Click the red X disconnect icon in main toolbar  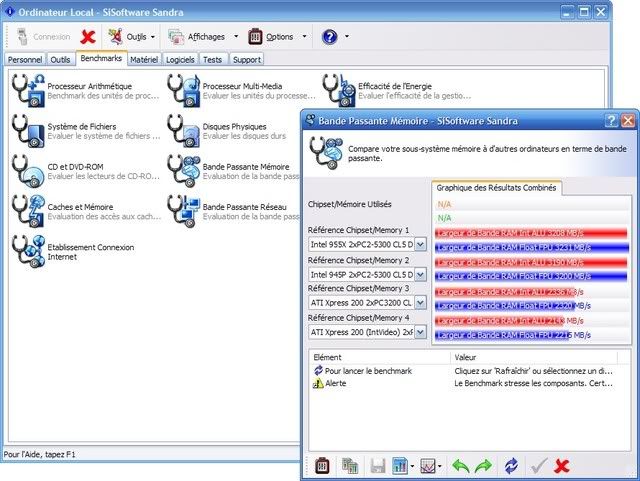[88, 37]
